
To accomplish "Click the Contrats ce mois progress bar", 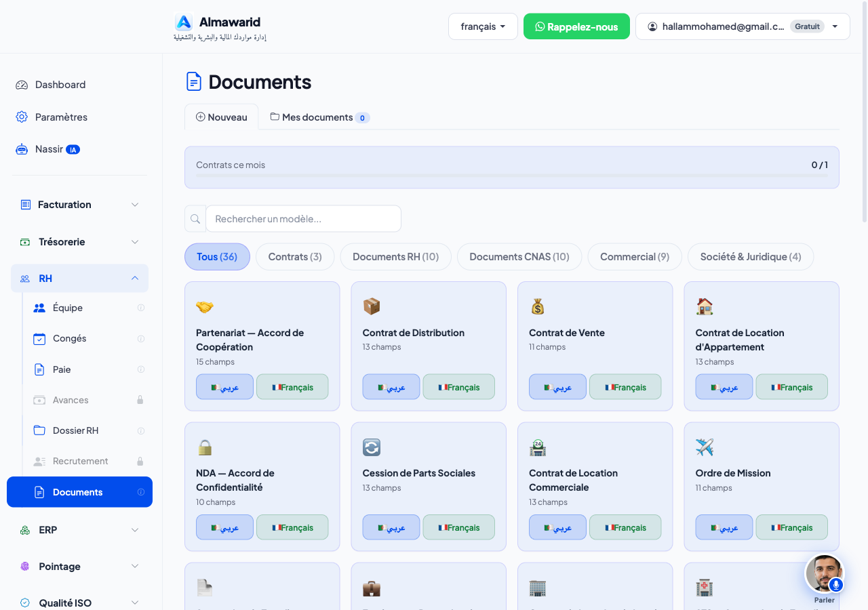I will click(x=512, y=176).
